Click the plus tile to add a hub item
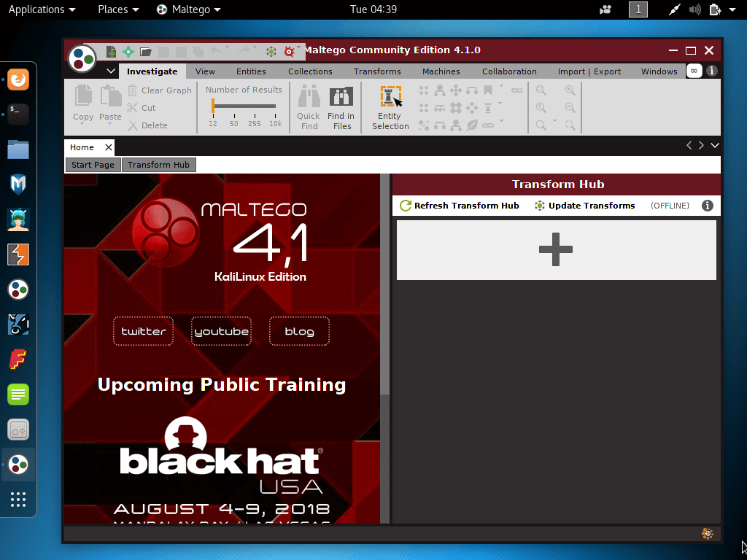This screenshot has width=747, height=560. 556,249
